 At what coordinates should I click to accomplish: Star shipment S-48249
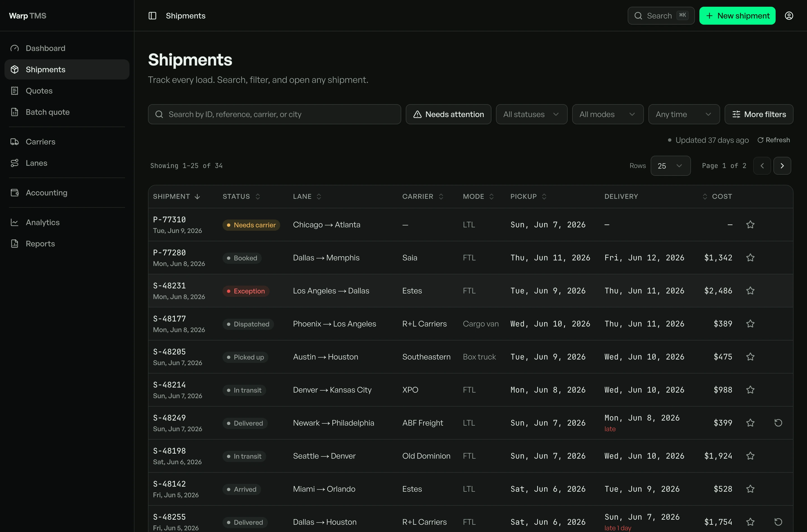(750, 423)
